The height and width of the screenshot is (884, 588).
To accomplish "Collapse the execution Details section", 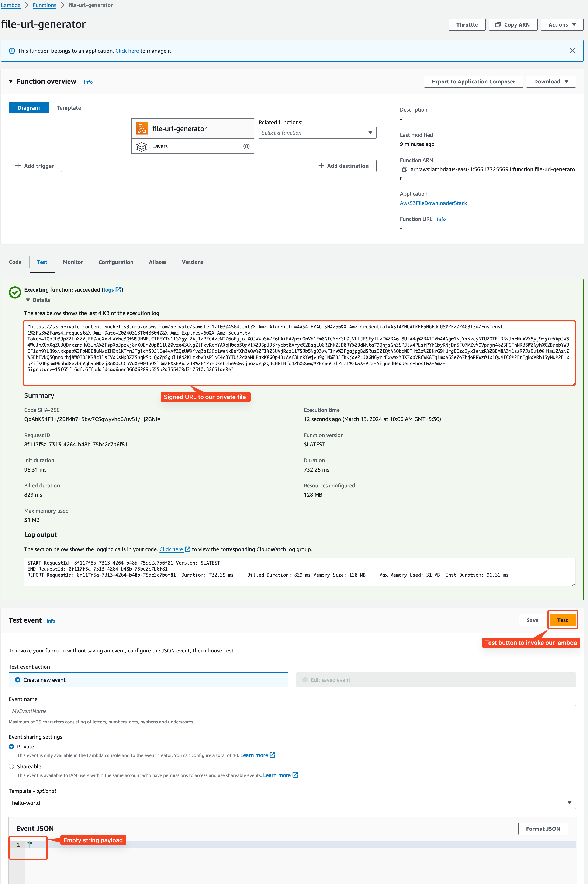I will tap(28, 300).
